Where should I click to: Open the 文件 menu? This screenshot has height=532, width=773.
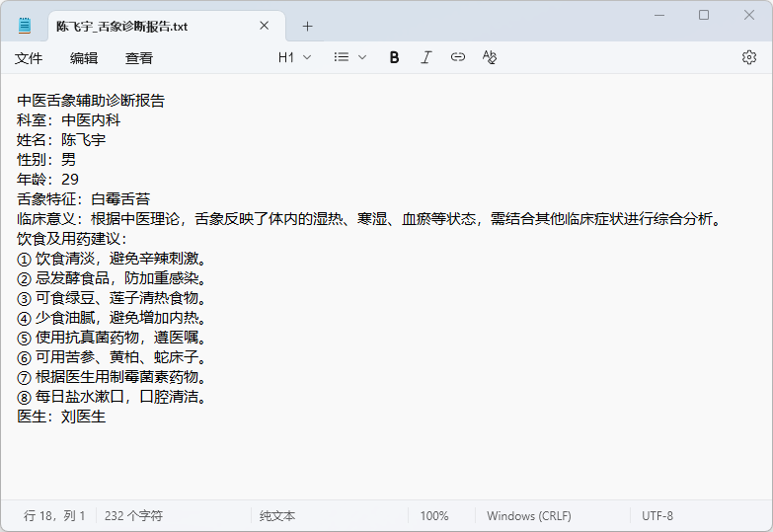pos(29,58)
